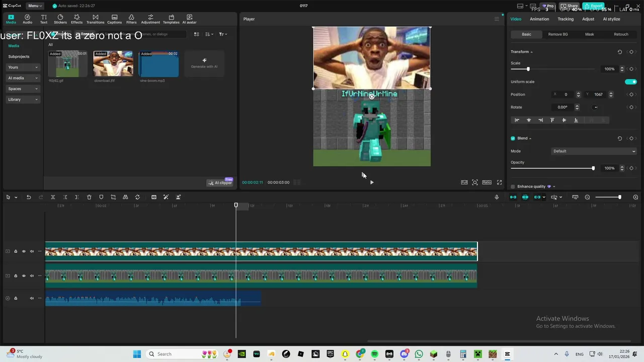Expand the Yours media category
The image size is (644, 362).
23,67
